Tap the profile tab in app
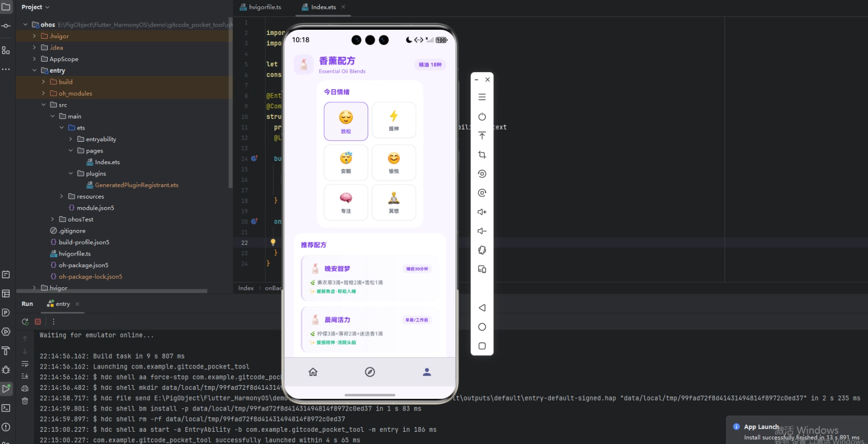This screenshot has width=868, height=444. (427, 372)
